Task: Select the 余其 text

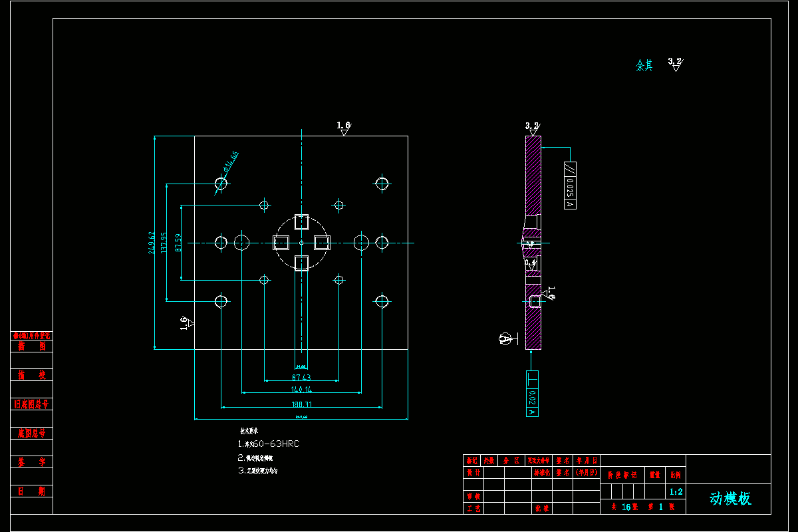Action: click(644, 65)
